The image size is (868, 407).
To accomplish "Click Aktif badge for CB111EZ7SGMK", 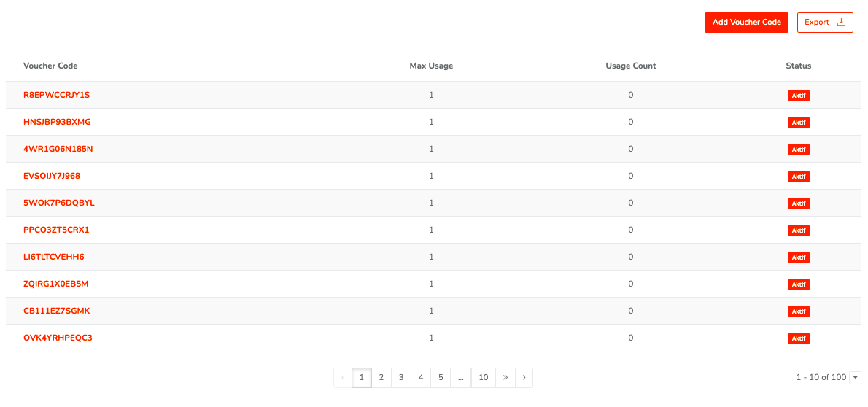I will pos(798,311).
